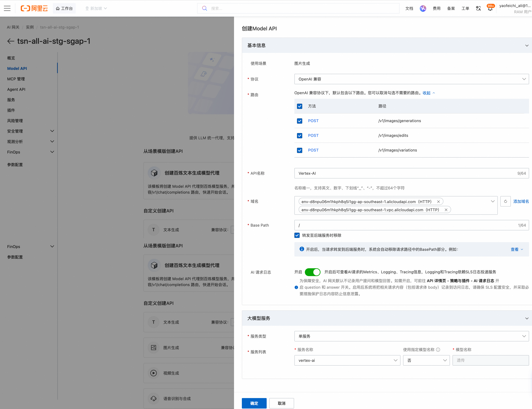Click the search magnifier icon
Image resolution: width=532 pixels, height=409 pixels.
(x=204, y=8)
